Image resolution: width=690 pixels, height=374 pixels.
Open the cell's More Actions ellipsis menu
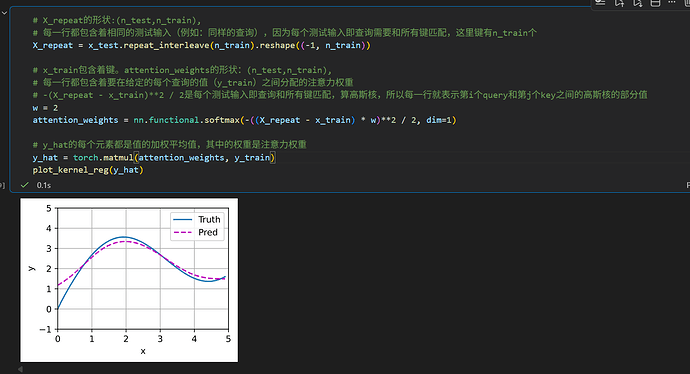(672, 3)
